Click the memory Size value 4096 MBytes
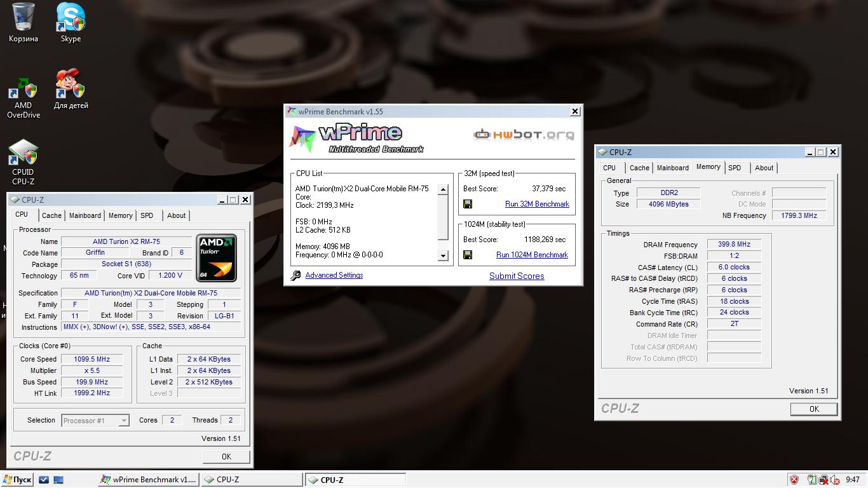This screenshot has width=868, height=488. click(x=668, y=204)
